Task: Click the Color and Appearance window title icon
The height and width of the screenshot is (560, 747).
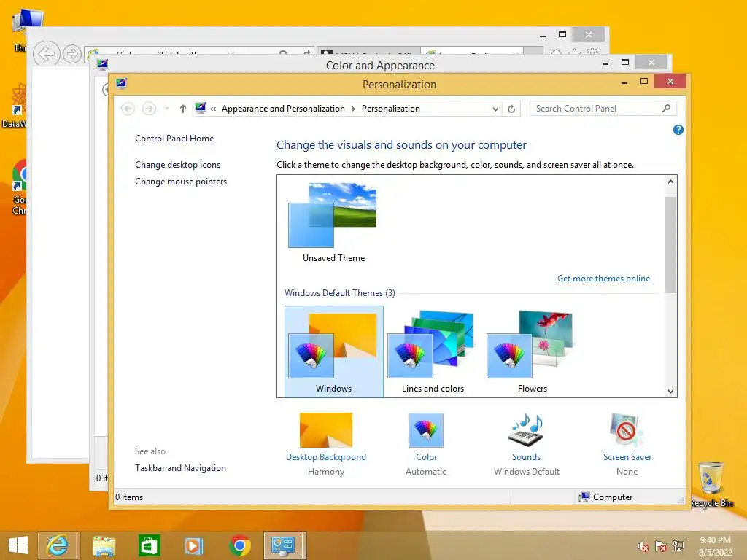Action: point(102,64)
